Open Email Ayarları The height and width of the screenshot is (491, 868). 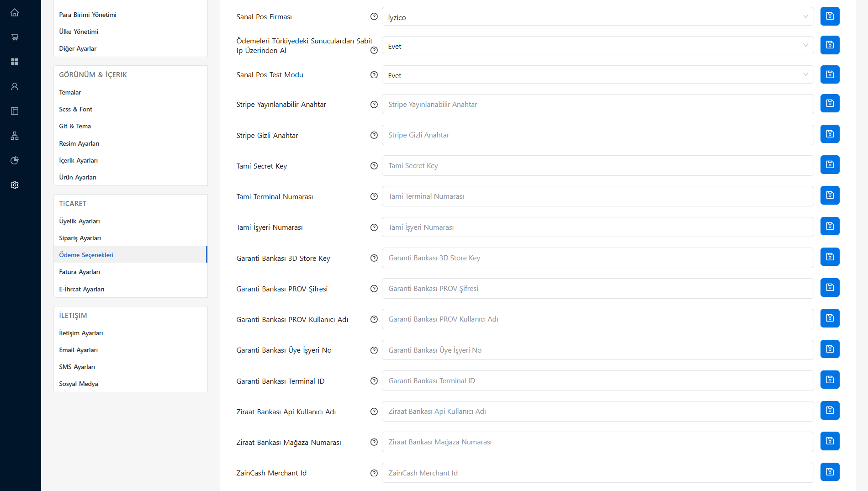tap(78, 350)
